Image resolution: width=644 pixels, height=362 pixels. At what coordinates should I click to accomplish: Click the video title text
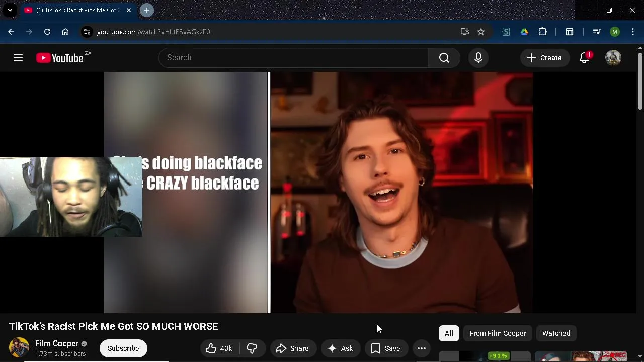coord(114,327)
